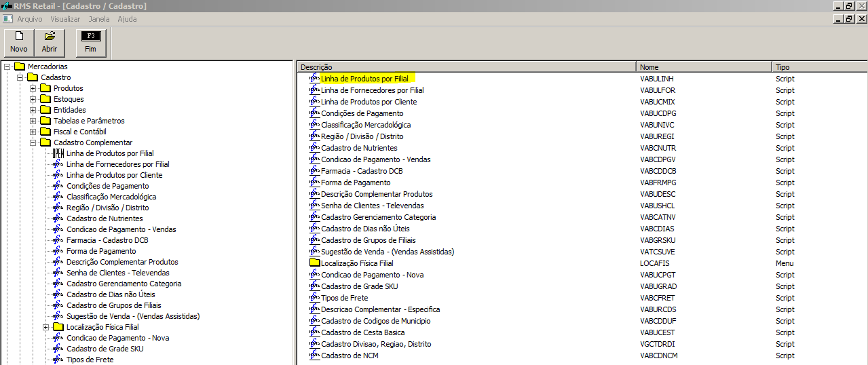The image size is (868, 365).
Task: Select the Entidades folder icon in tree
Action: click(x=45, y=110)
